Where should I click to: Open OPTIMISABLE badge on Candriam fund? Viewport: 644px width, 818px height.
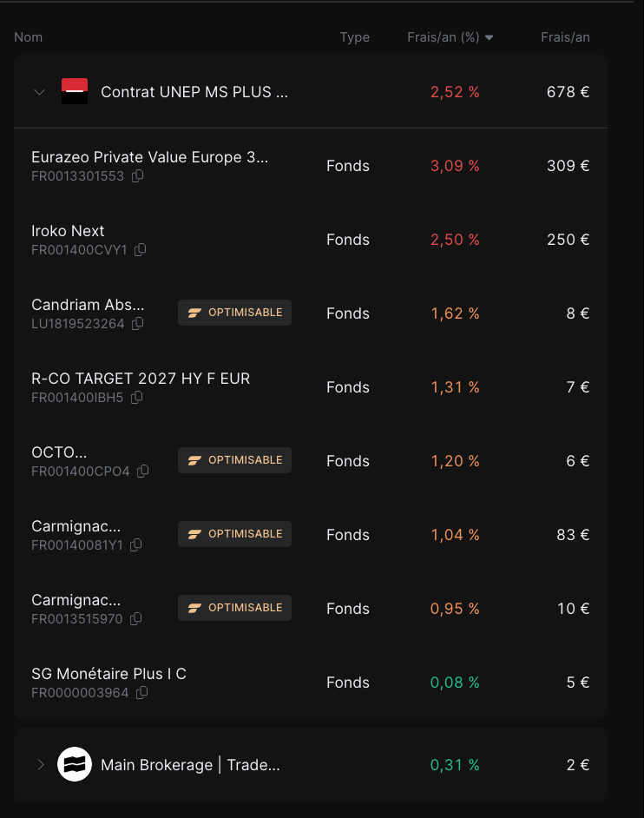pyautogui.click(x=234, y=313)
